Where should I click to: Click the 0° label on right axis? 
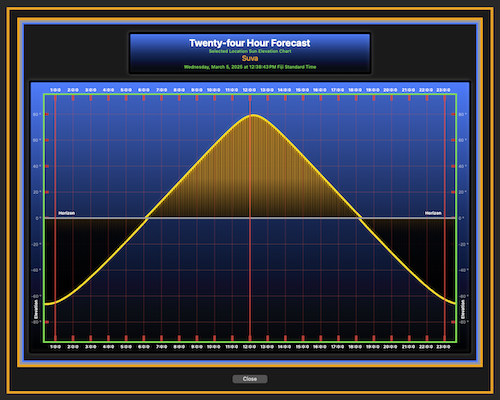coord(461,218)
